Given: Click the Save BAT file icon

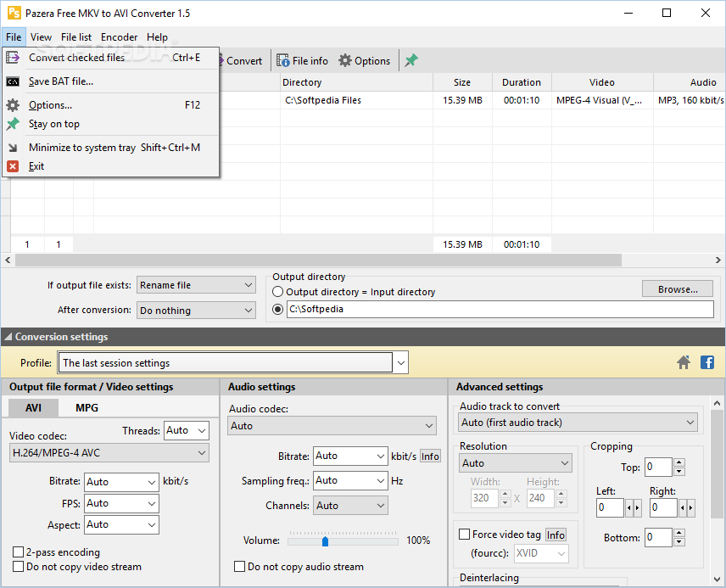Looking at the screenshot, I should [13, 81].
